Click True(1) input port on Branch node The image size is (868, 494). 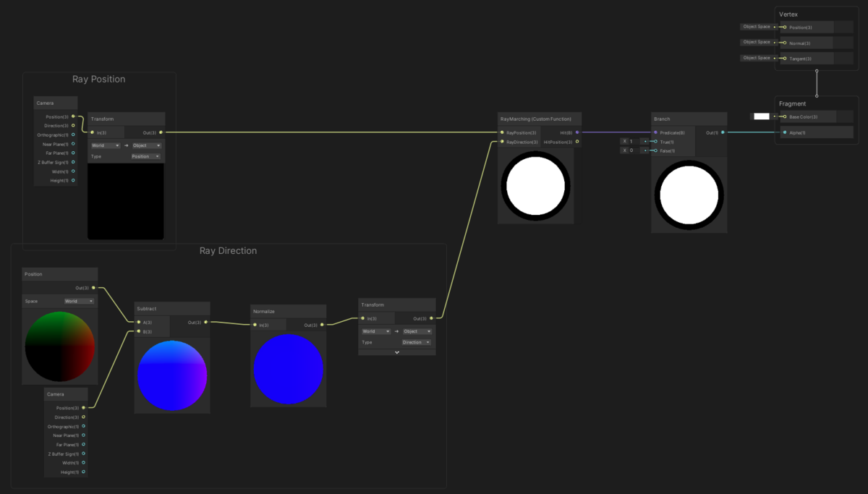click(x=655, y=142)
